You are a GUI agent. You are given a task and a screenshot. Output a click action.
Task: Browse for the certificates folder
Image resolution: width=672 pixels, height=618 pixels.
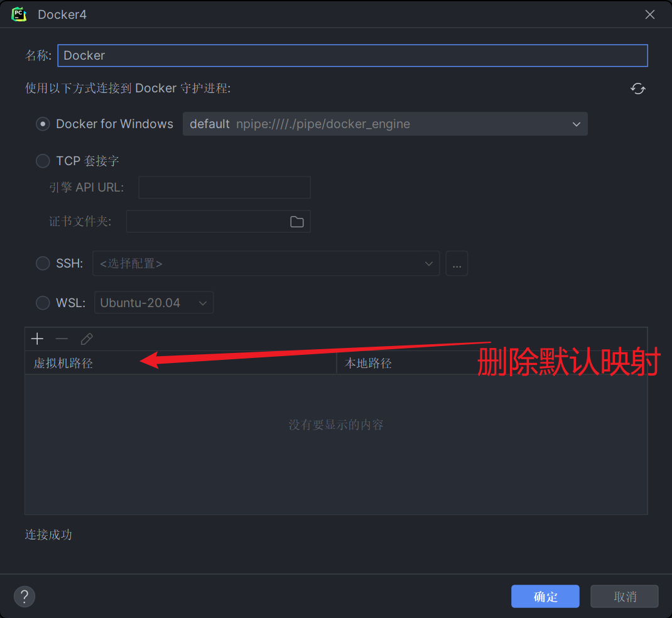point(296,222)
